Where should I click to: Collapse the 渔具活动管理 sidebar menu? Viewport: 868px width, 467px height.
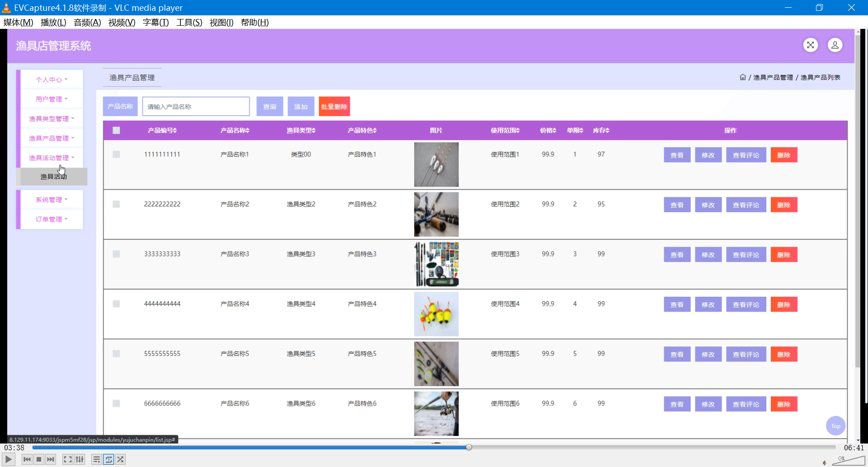point(52,158)
